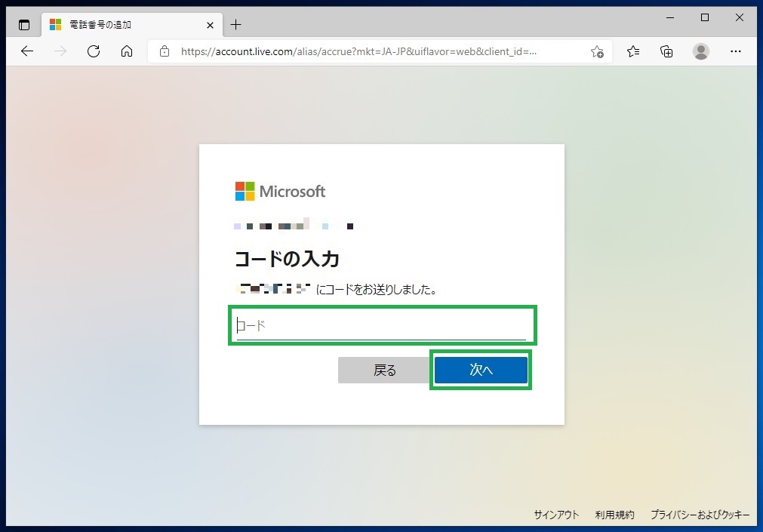
Task: Go back to the previous page
Action: tap(27, 51)
